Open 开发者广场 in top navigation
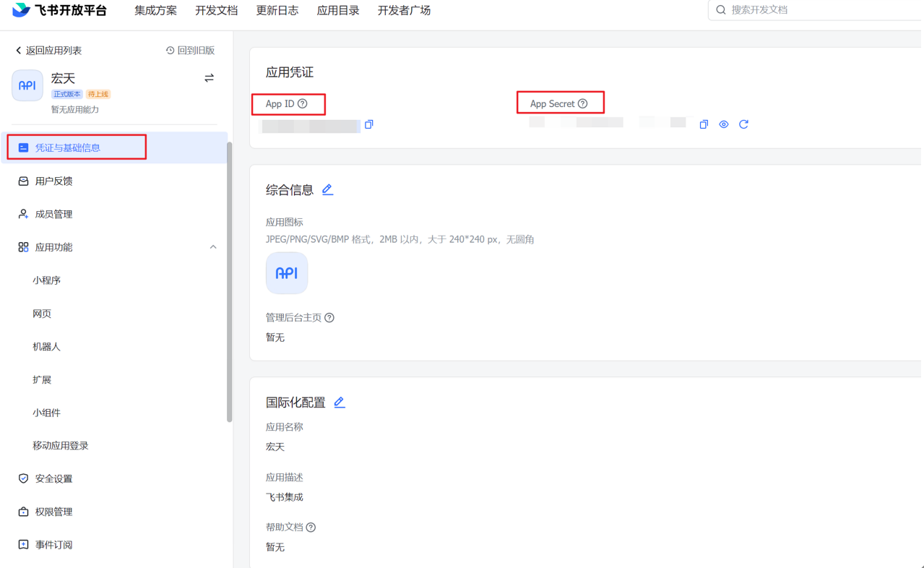 [404, 11]
